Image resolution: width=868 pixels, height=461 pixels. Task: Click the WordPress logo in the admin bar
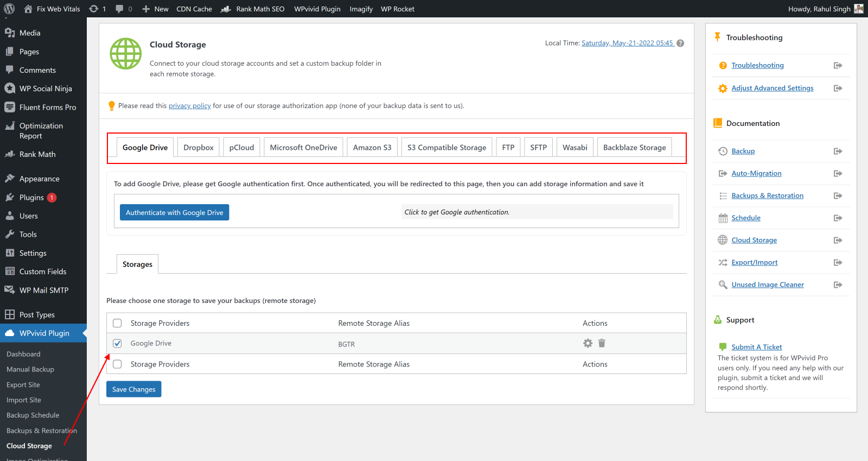pos(9,9)
